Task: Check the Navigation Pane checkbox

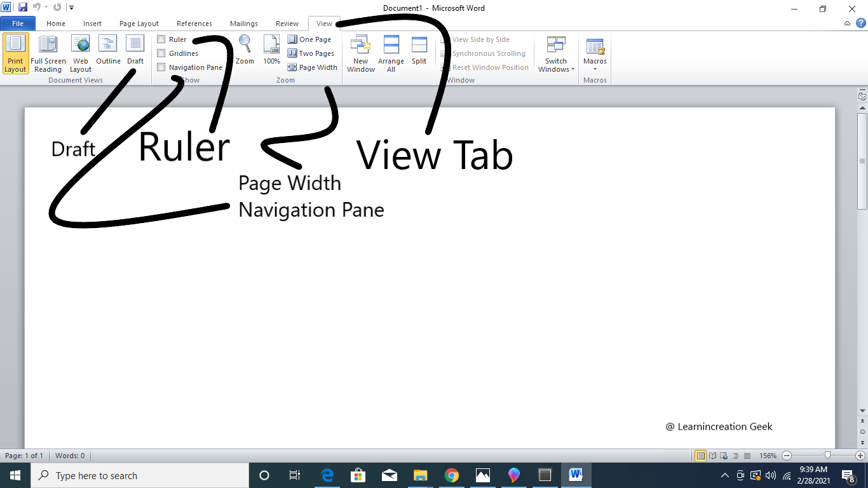Action: pyautogui.click(x=161, y=67)
